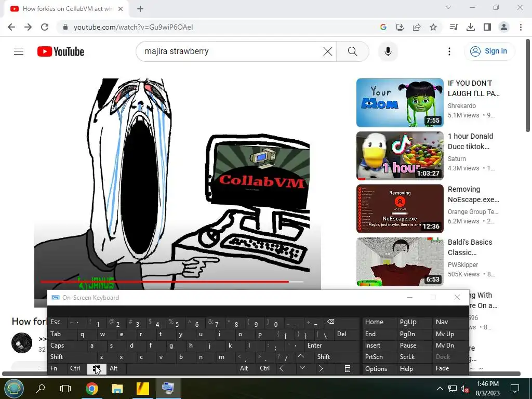Click the video uploader's channel avatar
The image size is (532, 399).
22,343
